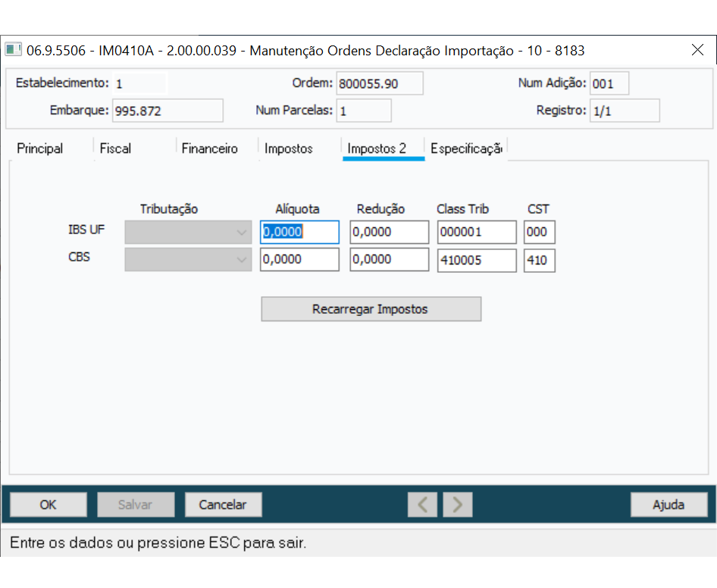Click the CBS CST 410 field
Screen dimensions: 717x588
click(540, 261)
